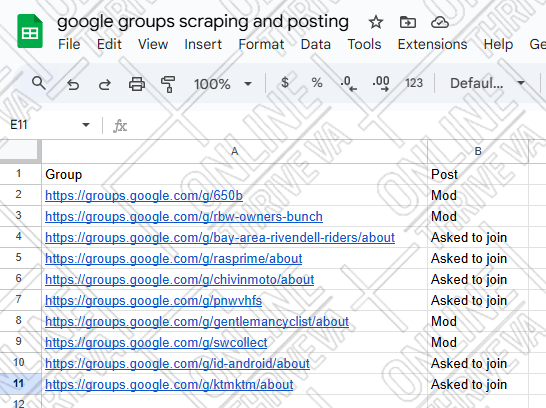Format as percent
The image size is (546, 408).
tap(317, 83)
